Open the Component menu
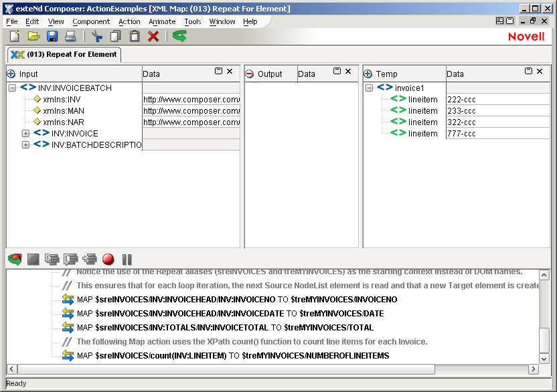 click(x=91, y=21)
